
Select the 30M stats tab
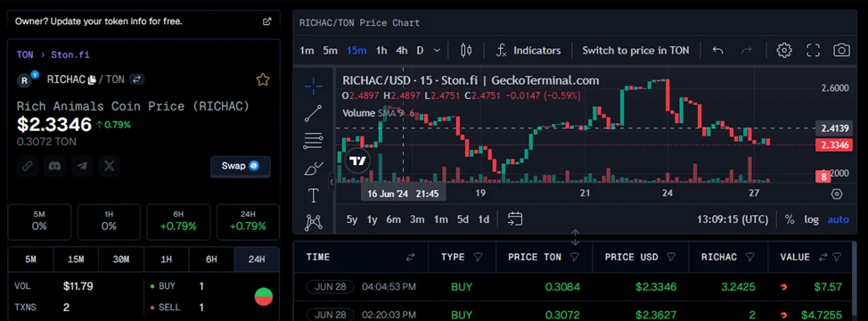(x=121, y=259)
